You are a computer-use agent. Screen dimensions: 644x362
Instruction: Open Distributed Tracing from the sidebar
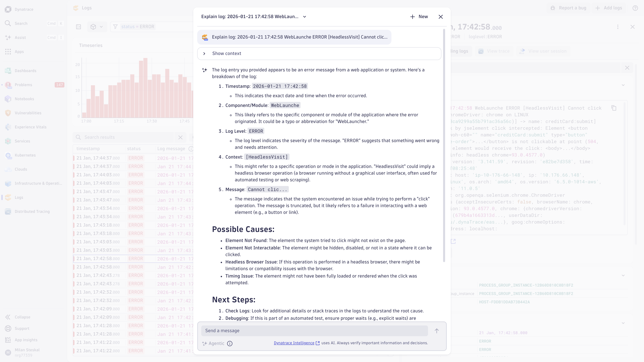[x=32, y=211]
